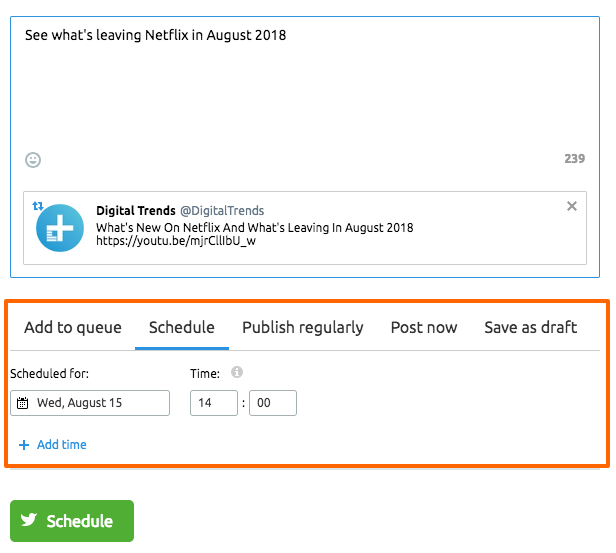Image resolution: width=616 pixels, height=553 pixels.
Task: Click the Time info icon
Action: [236, 372]
